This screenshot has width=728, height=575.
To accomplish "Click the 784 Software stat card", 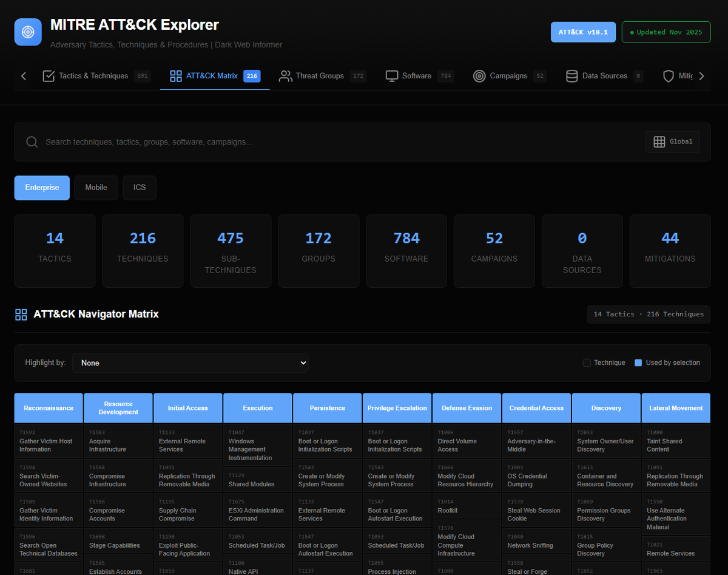I will coord(406,251).
